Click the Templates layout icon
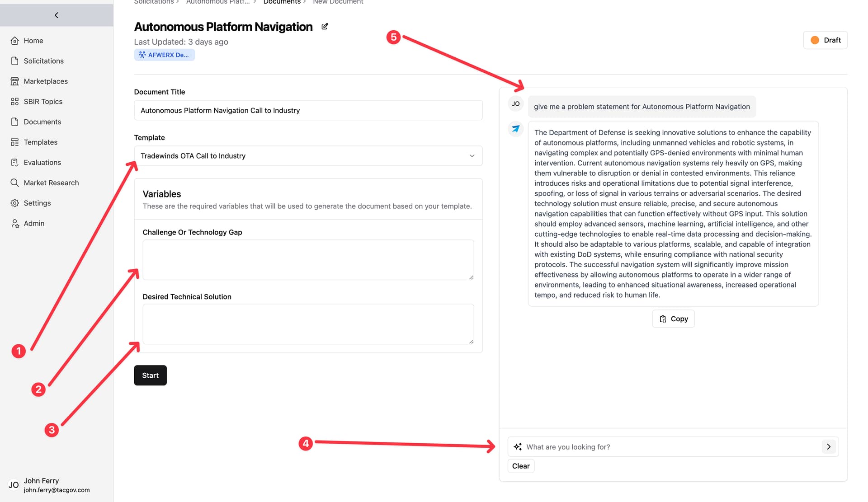Viewport: 868px width, 502px height. coord(15,142)
